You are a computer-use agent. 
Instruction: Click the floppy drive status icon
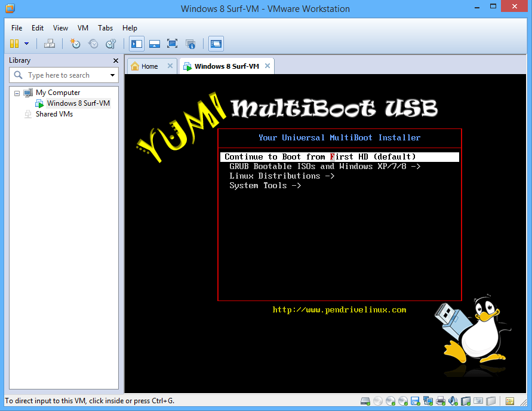(x=416, y=401)
